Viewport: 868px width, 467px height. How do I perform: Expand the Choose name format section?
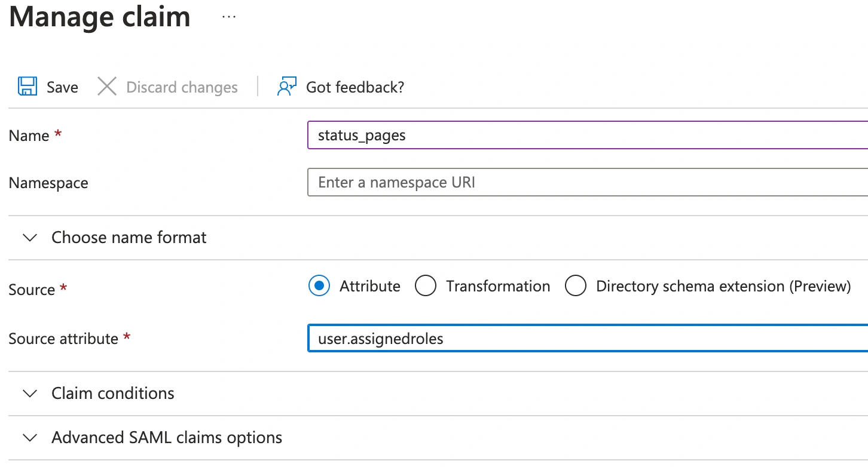pyautogui.click(x=129, y=238)
